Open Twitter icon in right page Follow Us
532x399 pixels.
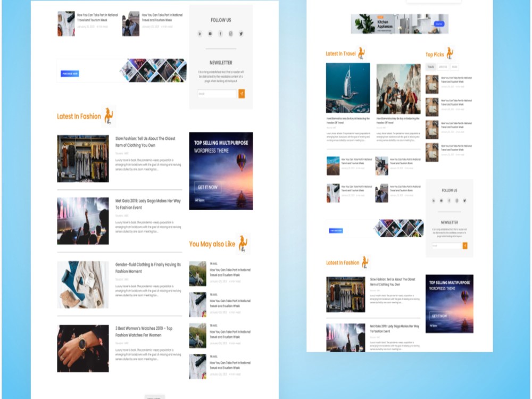tap(465, 201)
